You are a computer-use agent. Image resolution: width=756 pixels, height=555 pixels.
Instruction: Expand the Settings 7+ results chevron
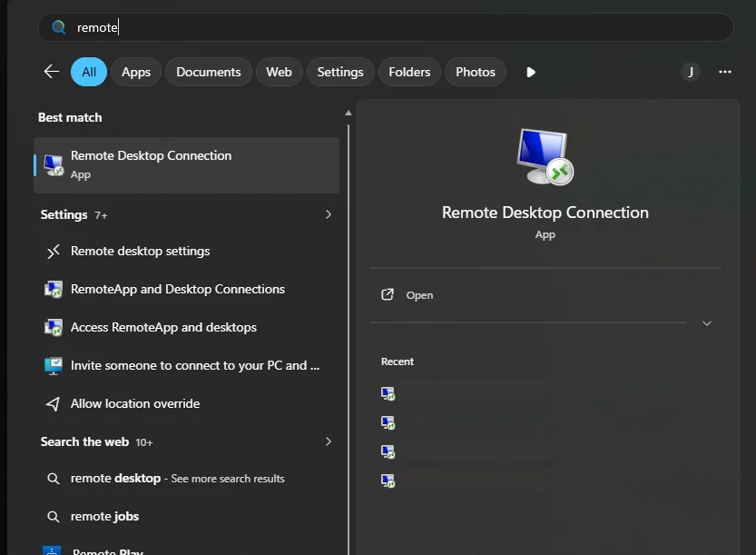(x=328, y=214)
